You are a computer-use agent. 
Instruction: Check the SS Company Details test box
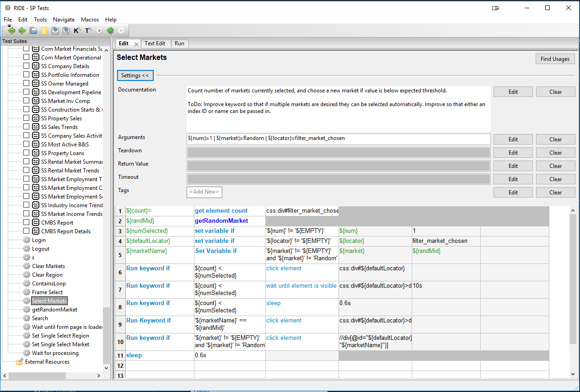(26, 66)
